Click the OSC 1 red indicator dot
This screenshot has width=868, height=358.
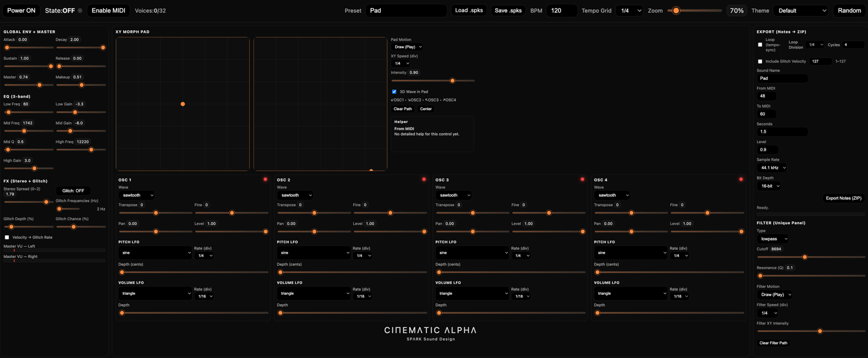tap(266, 180)
